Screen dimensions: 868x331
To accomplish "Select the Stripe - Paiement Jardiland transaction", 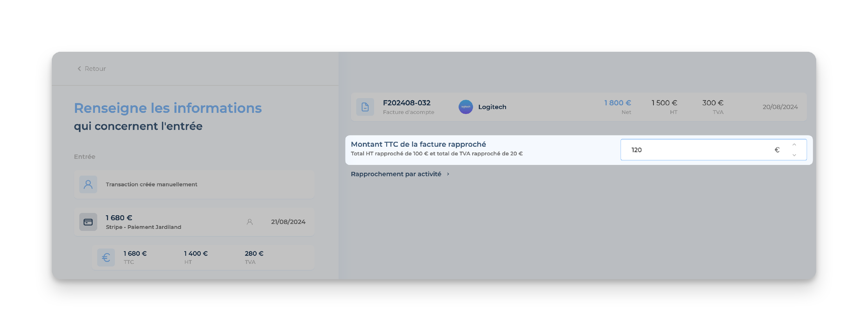I will click(x=194, y=222).
